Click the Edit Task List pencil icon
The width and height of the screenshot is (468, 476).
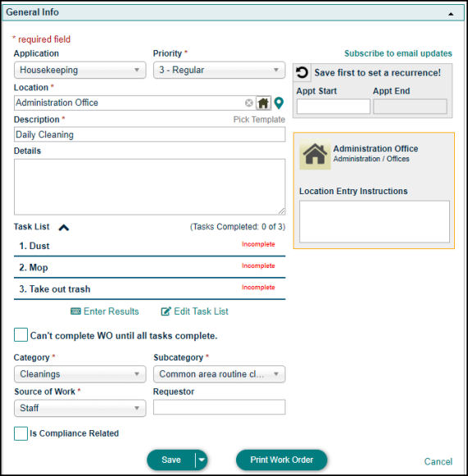point(166,311)
